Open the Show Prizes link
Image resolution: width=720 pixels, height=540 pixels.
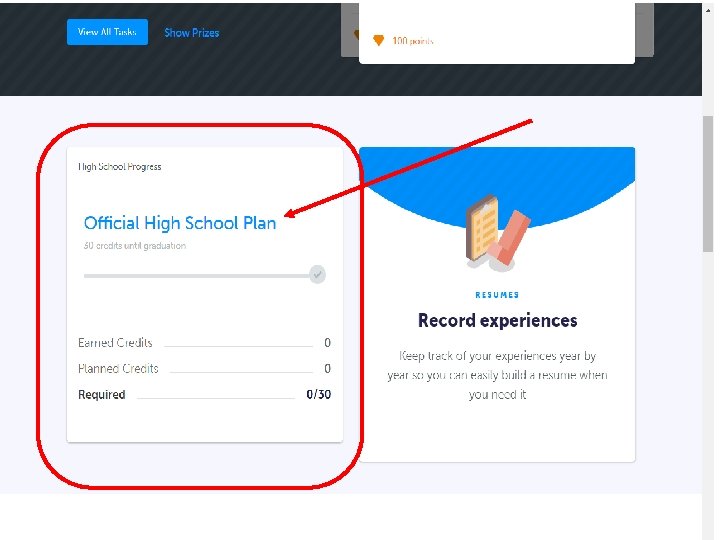pyautogui.click(x=191, y=33)
